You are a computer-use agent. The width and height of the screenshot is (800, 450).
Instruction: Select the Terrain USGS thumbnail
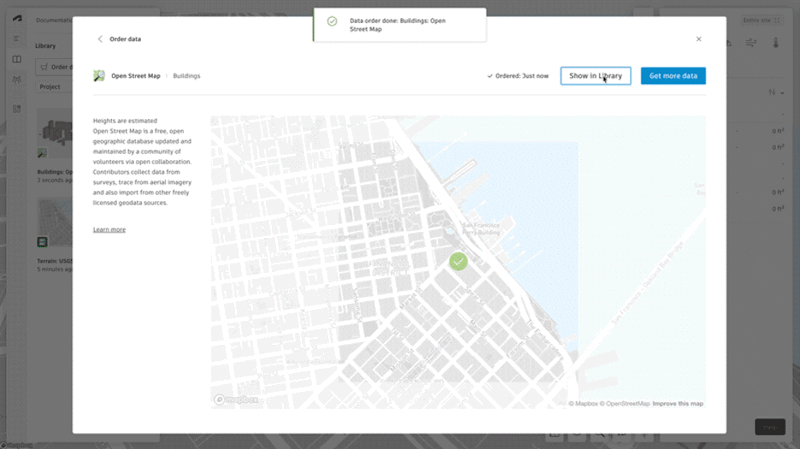coord(53,225)
